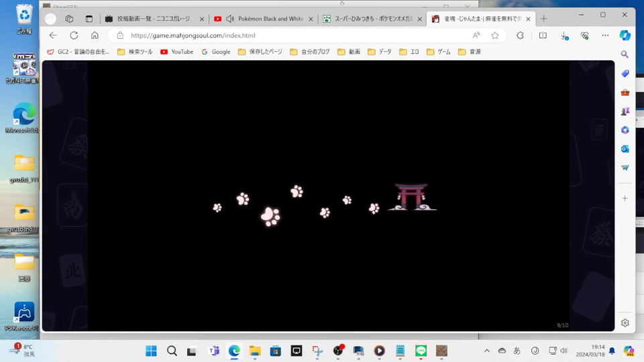Add a sidebar app with plus
Screen dimensions: 644x362
point(625,198)
